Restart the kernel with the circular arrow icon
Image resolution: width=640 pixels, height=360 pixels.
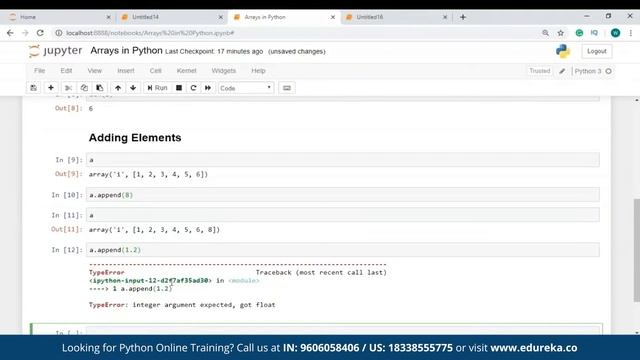[x=193, y=88]
